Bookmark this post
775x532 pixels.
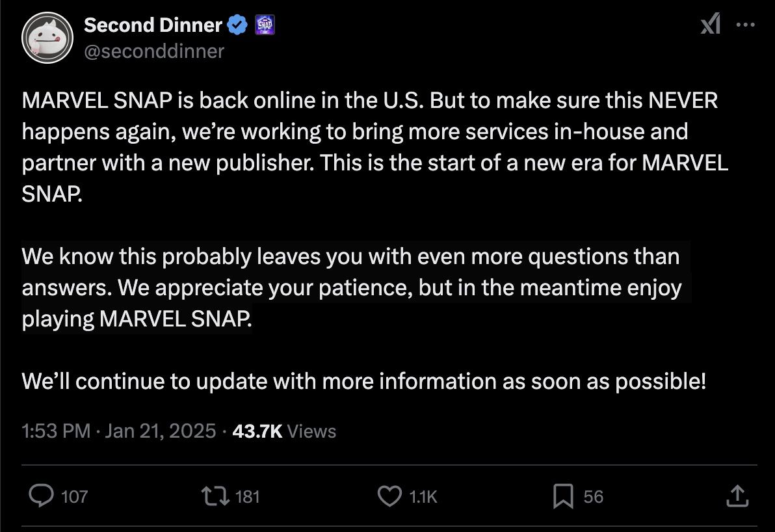pos(564,496)
